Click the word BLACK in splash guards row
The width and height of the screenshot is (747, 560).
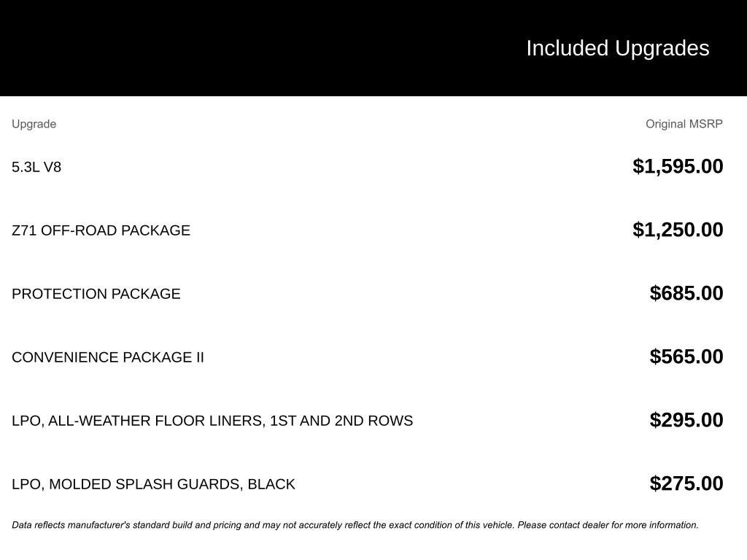[x=271, y=484]
